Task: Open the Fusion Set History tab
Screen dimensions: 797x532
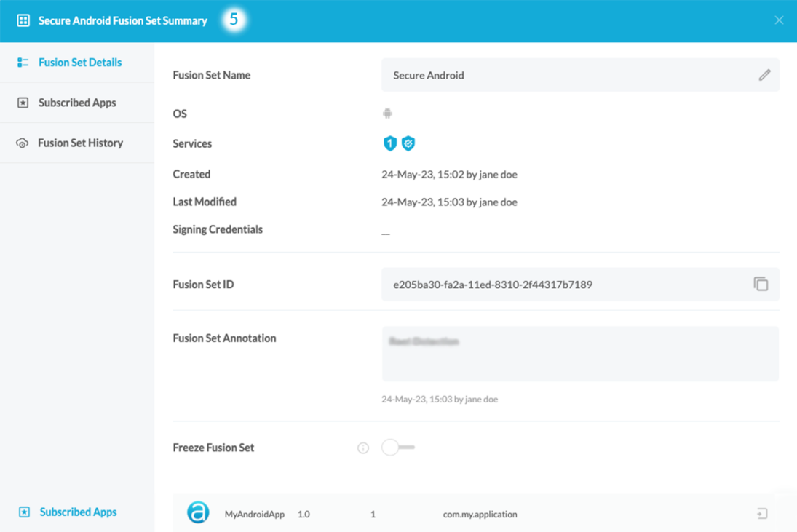Action: point(80,143)
